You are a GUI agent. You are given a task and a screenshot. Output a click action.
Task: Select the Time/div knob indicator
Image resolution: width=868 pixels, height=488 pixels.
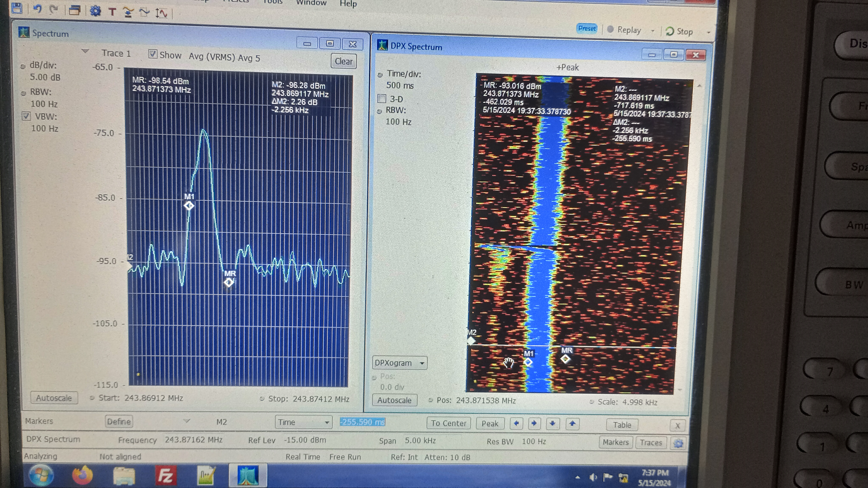tap(380, 75)
